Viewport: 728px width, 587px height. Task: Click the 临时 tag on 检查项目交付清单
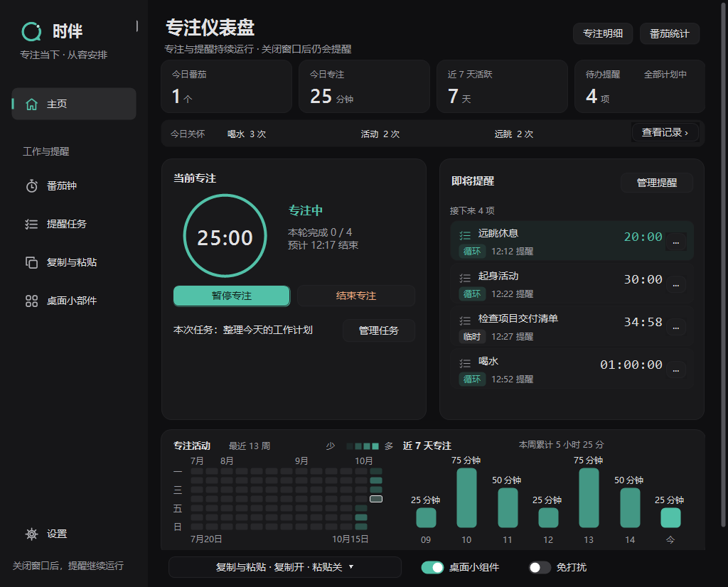(x=472, y=336)
